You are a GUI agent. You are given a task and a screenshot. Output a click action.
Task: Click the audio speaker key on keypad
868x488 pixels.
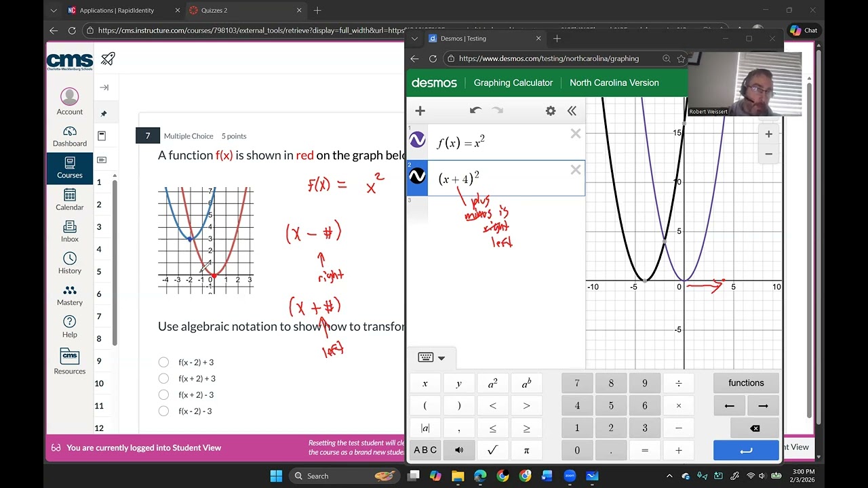(459, 450)
